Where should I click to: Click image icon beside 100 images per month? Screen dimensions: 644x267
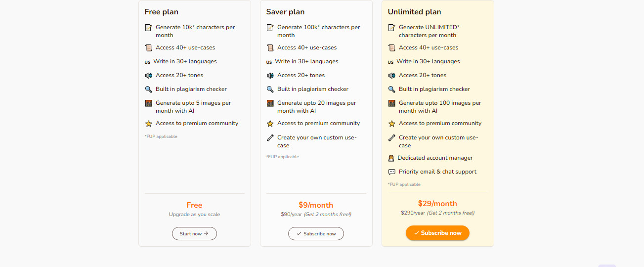point(391,103)
